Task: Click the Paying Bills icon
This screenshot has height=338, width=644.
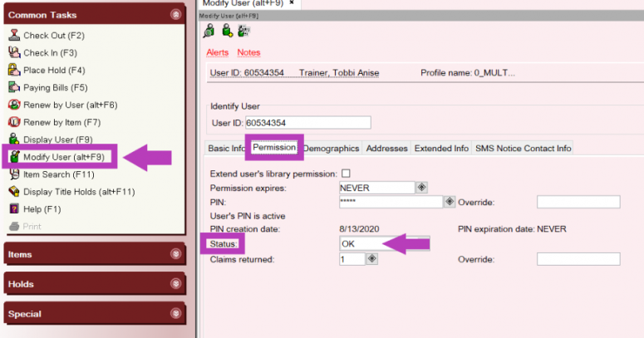Action: click(14, 87)
